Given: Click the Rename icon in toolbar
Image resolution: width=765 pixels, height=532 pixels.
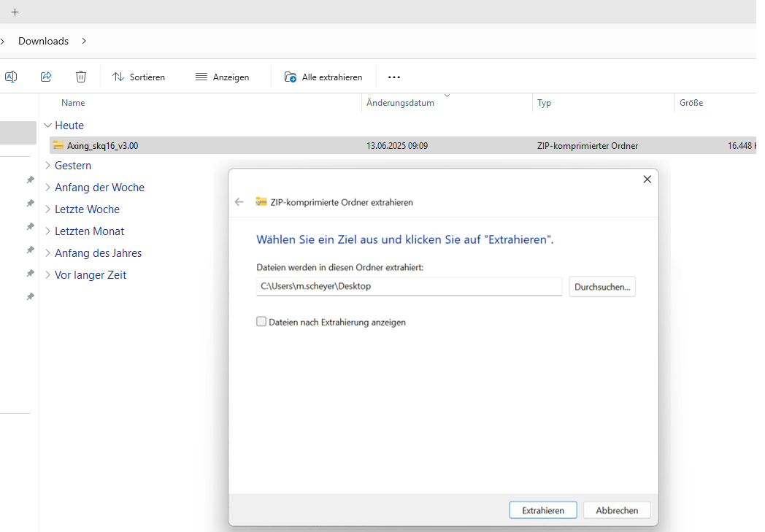Looking at the screenshot, I should [x=11, y=77].
